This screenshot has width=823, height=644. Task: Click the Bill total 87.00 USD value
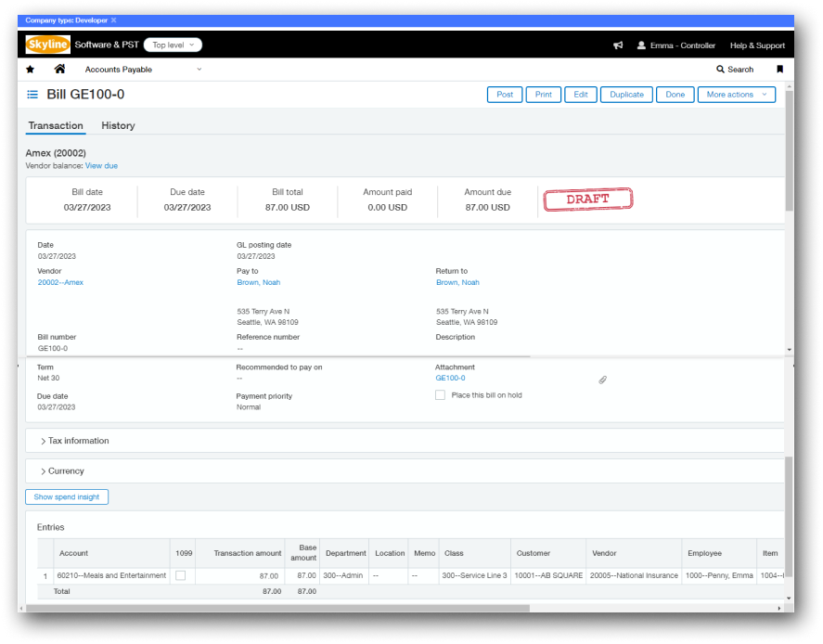[x=287, y=208]
